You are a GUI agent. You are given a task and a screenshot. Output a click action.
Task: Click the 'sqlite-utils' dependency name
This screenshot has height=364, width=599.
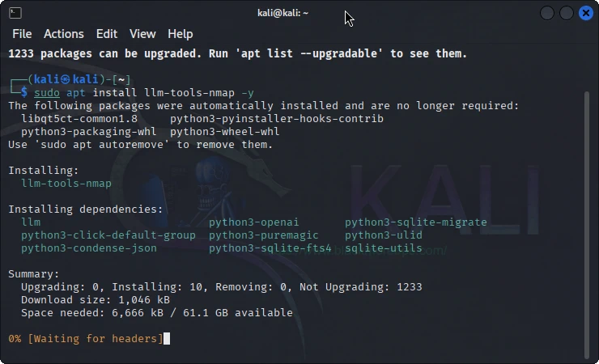point(384,248)
